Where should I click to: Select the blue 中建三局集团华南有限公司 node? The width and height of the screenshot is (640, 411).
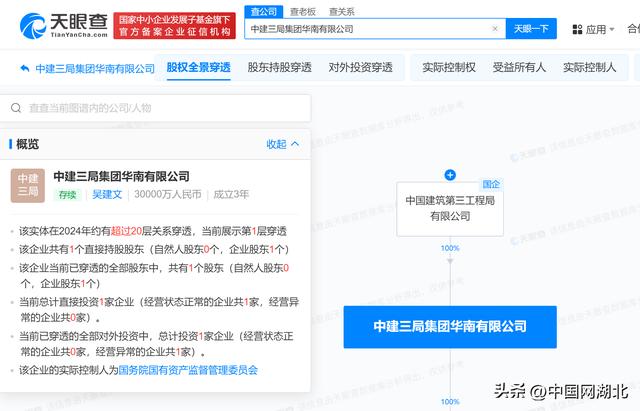450,327
